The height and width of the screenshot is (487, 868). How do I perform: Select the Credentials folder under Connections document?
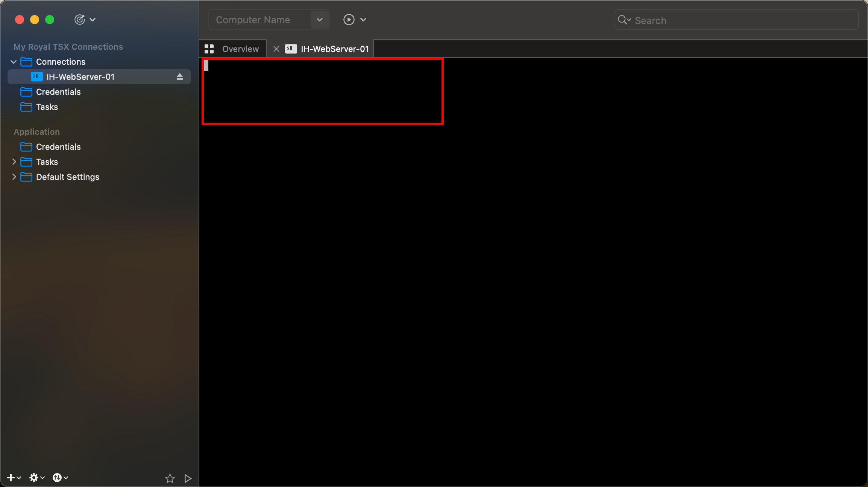click(x=58, y=92)
